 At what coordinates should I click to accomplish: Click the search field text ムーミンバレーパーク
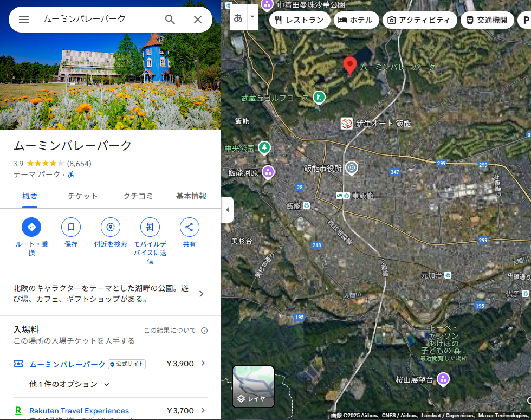pyautogui.click(x=85, y=19)
